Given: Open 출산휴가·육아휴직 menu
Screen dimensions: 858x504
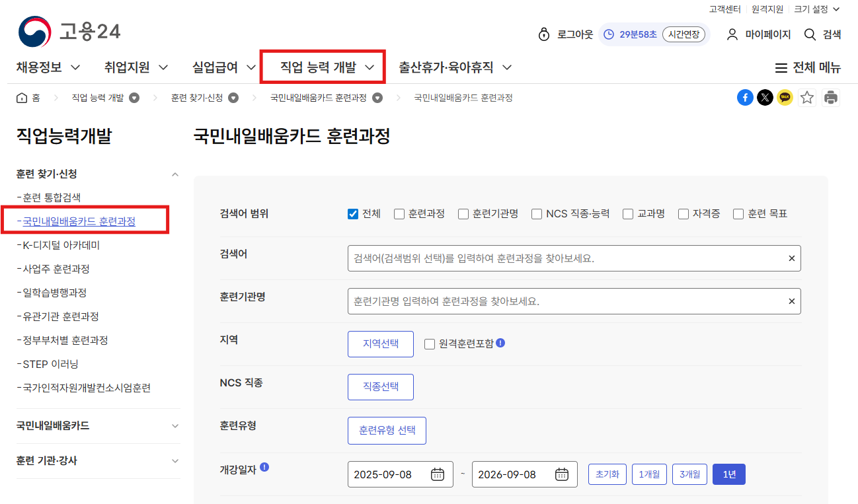Looking at the screenshot, I should click(455, 67).
